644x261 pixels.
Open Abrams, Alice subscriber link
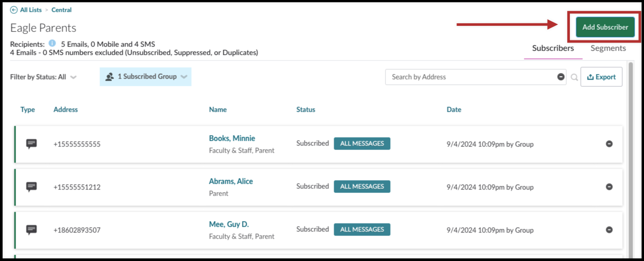[x=231, y=181]
